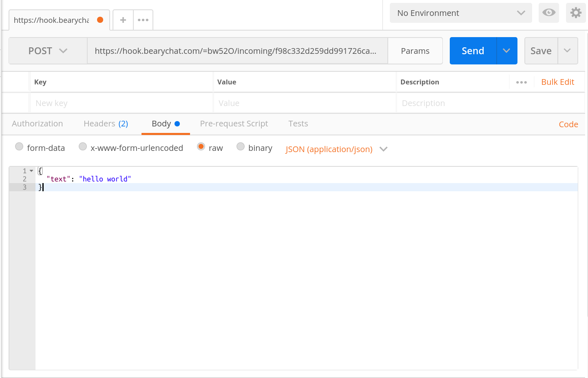The height and width of the screenshot is (378, 588).
Task: Click line number 2 in editor gutter
Action: (x=24, y=179)
